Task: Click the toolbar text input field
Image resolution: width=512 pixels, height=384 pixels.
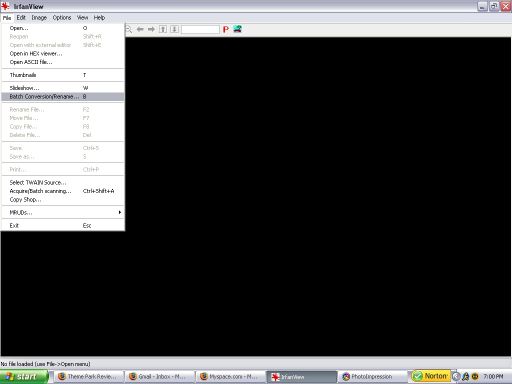Action: [200, 29]
